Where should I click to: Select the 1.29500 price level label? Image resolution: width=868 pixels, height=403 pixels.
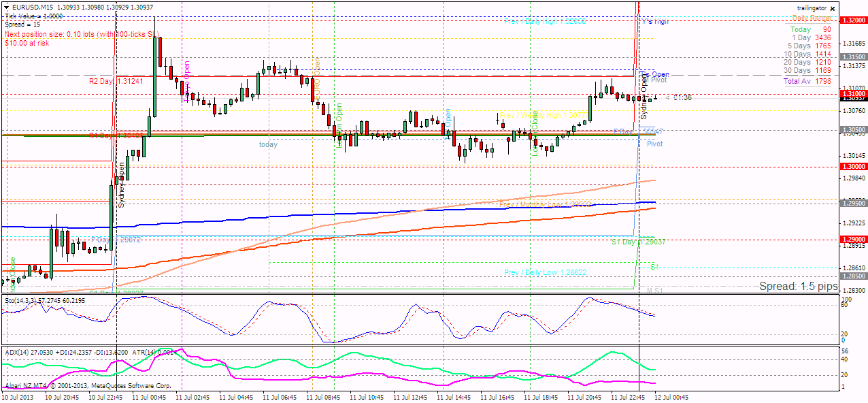click(x=852, y=203)
